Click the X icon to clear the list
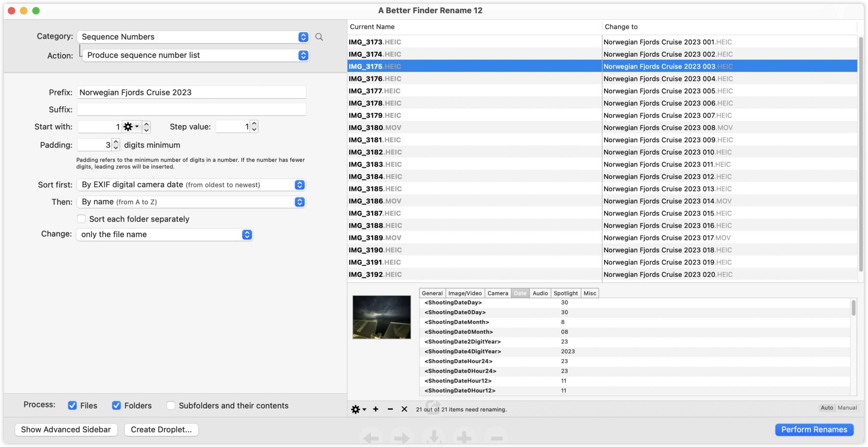 coord(404,409)
